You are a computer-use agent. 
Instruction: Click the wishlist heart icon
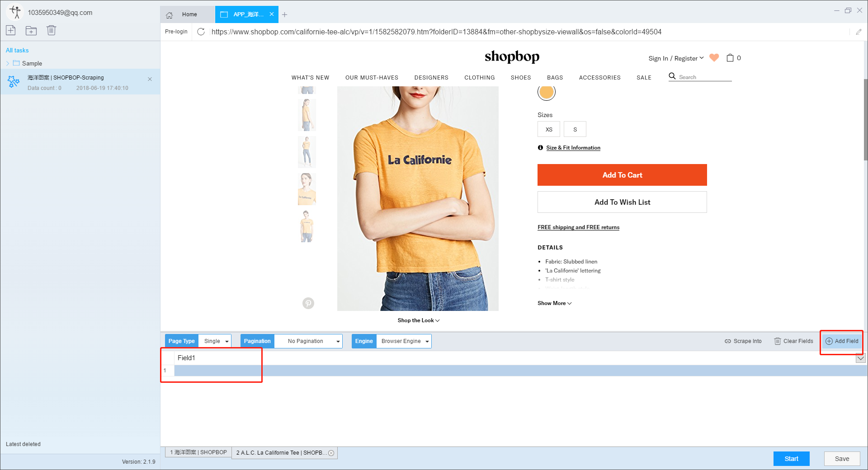click(x=714, y=57)
